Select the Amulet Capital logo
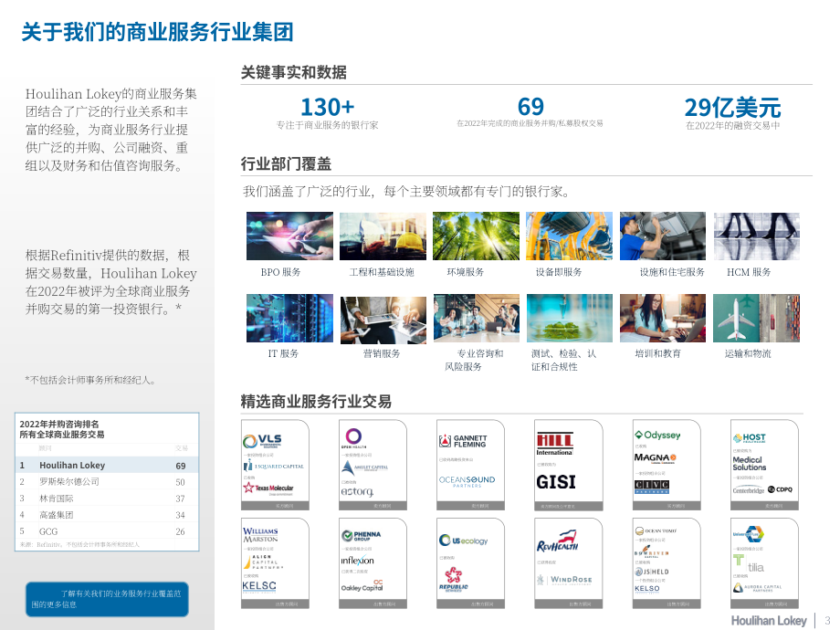 click(364, 467)
